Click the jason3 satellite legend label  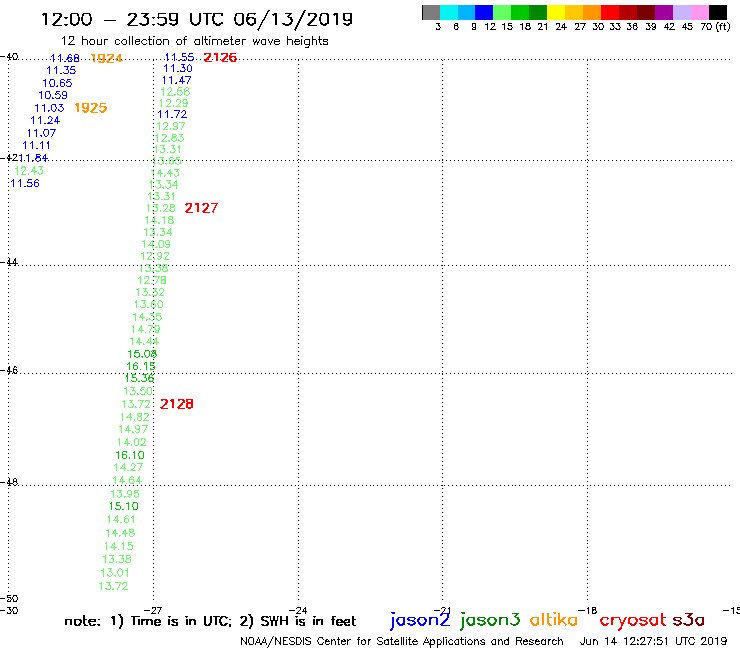click(x=490, y=619)
